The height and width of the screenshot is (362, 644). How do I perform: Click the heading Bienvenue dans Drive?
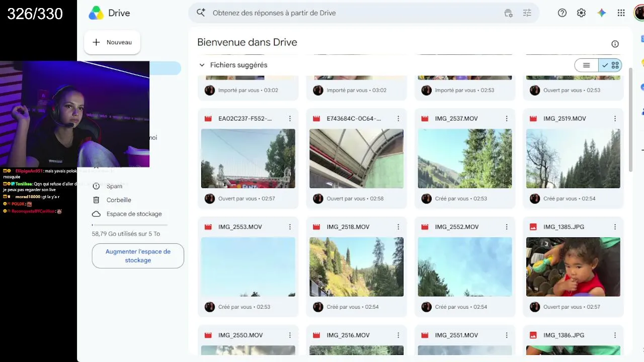tap(247, 42)
